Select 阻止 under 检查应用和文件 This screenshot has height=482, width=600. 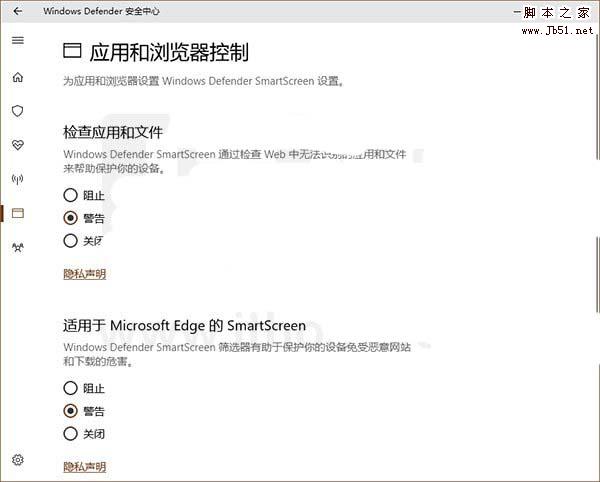[70, 195]
